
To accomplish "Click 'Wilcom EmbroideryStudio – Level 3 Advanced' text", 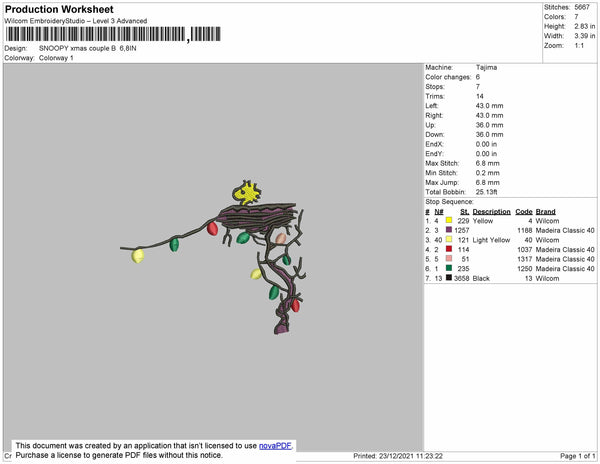I will [75, 21].
